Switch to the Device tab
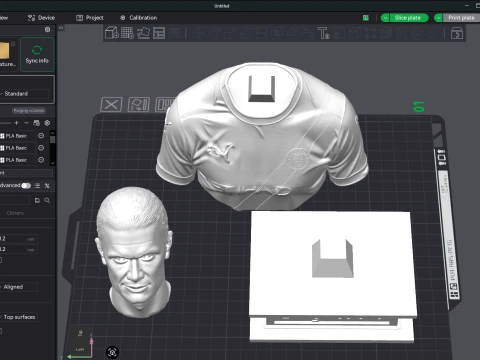This screenshot has height=360, width=480. 41,18
